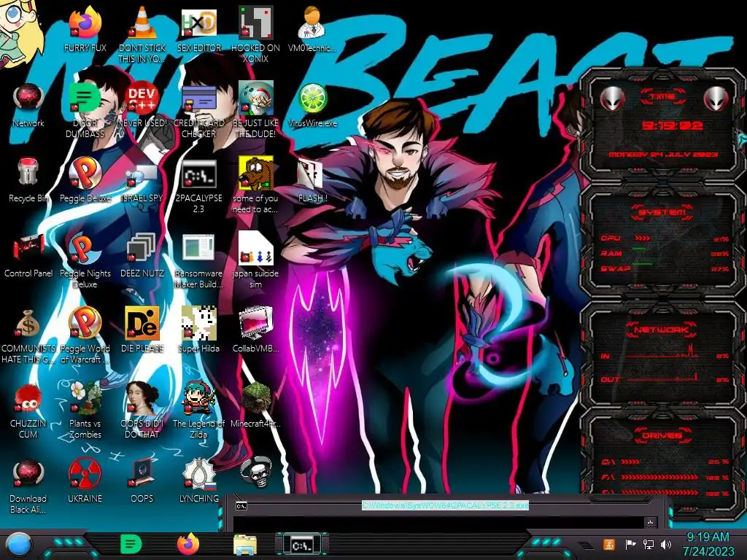Screen dimensions: 747x560
Task: Click the F:\ drive usage bar
Action: [665, 477]
